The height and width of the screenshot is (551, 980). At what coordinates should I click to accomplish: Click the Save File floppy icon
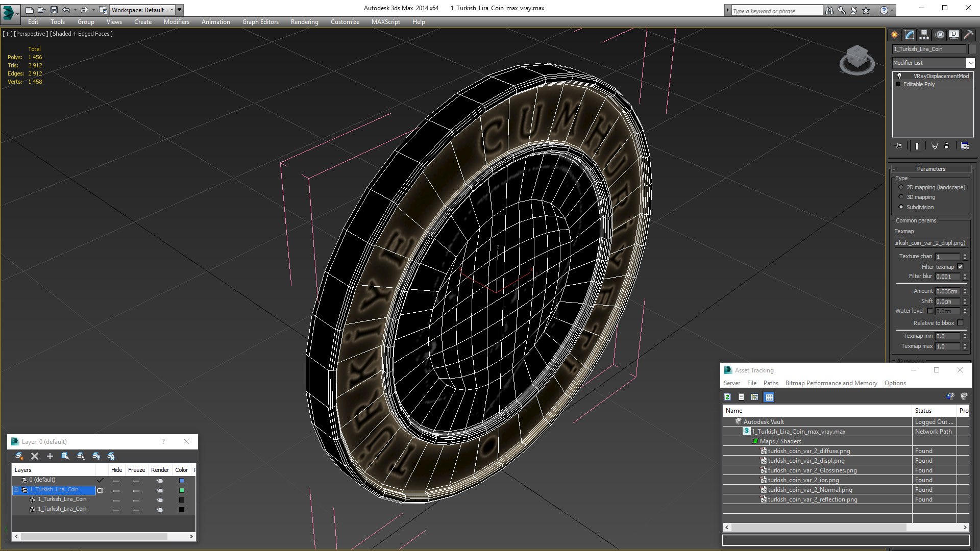point(54,10)
